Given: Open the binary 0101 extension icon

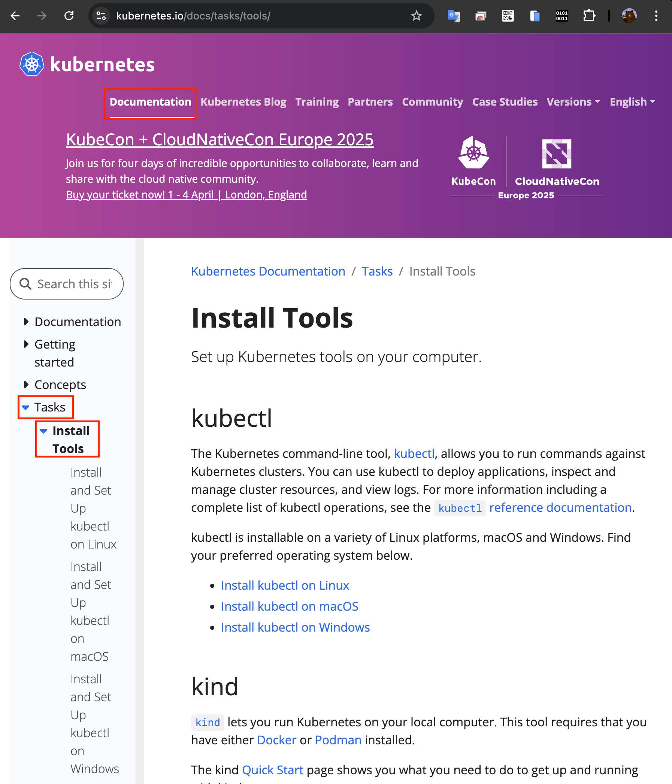Looking at the screenshot, I should click(x=561, y=16).
